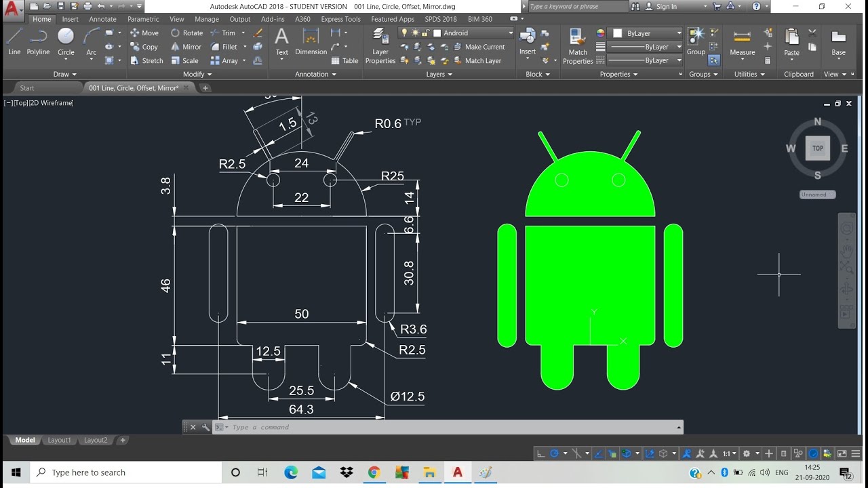Toggle ortho mode in status bar
This screenshot has height=488, width=868.
coord(540,454)
